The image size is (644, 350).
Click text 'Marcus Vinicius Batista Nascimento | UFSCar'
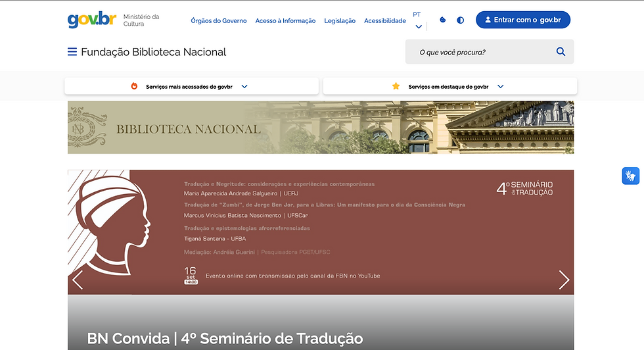246,215
